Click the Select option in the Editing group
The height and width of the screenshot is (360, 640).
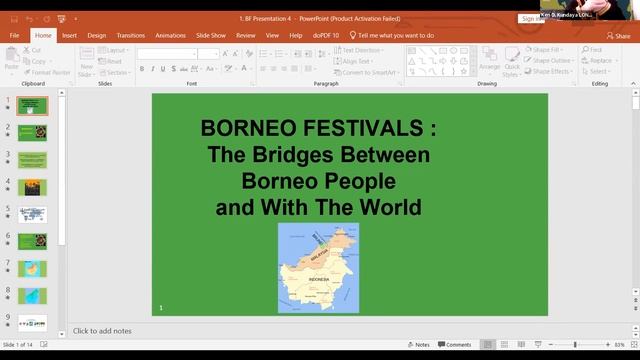pyautogui.click(x=596, y=71)
